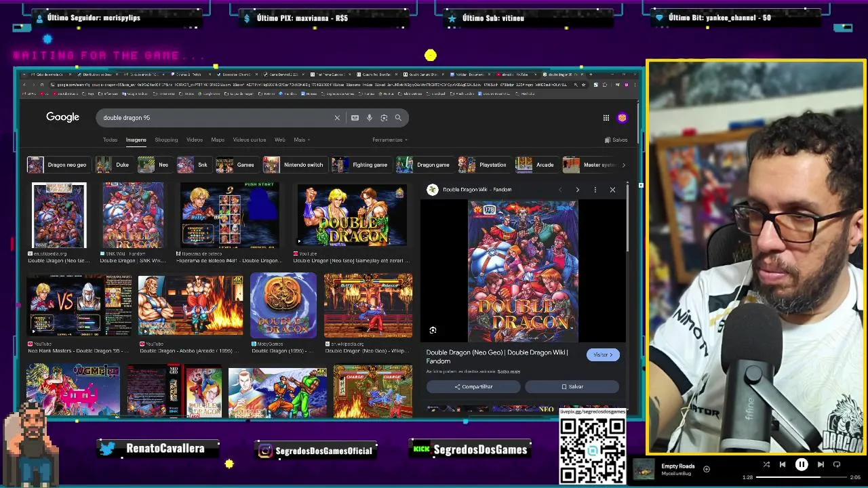Expand the Ferramentas tools dropdown
868x488 pixels.
tap(390, 140)
